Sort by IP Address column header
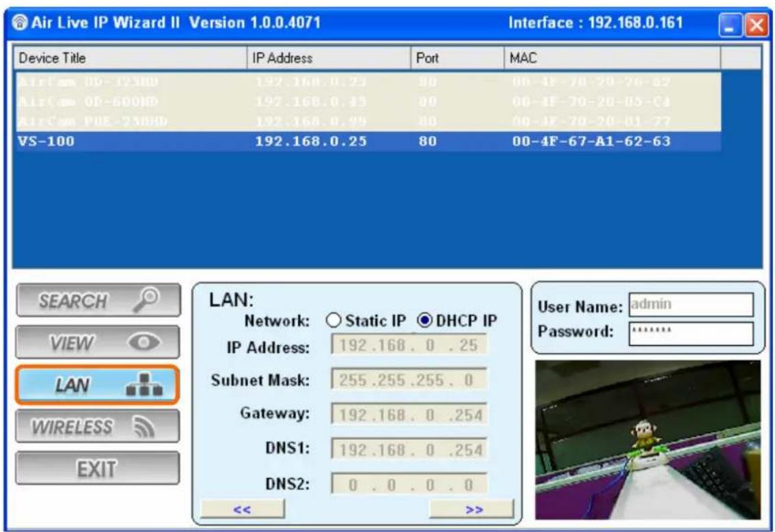This screenshot has height=532, width=775. coord(329,58)
